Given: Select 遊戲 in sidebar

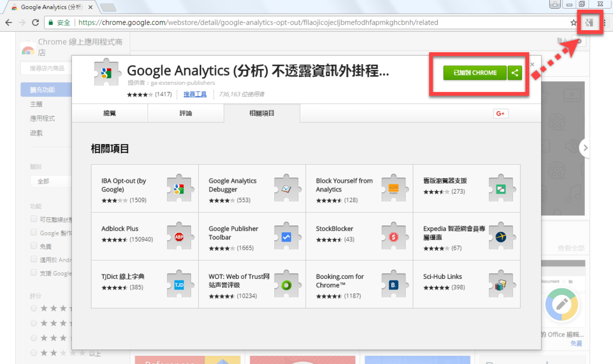Looking at the screenshot, I should point(36,133).
